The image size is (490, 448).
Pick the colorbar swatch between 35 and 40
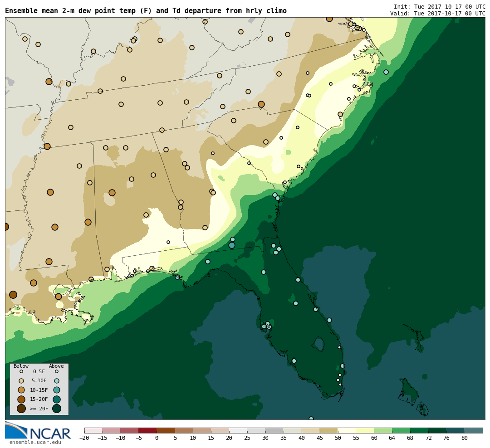click(x=293, y=430)
